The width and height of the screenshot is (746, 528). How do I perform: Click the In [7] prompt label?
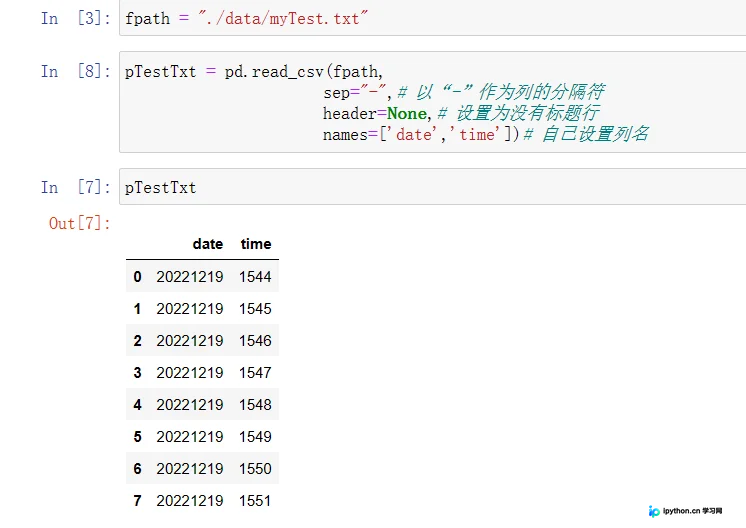point(76,187)
